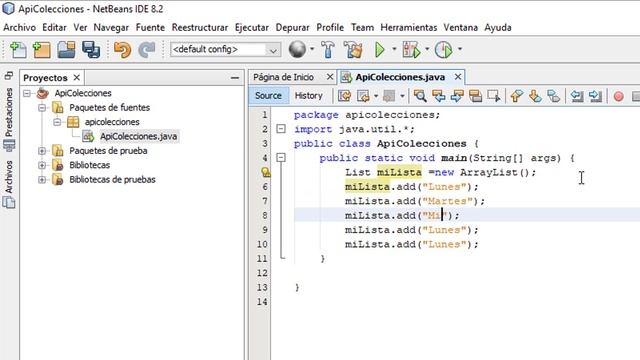
Task: Open the Ayuda menu
Action: tap(498, 27)
